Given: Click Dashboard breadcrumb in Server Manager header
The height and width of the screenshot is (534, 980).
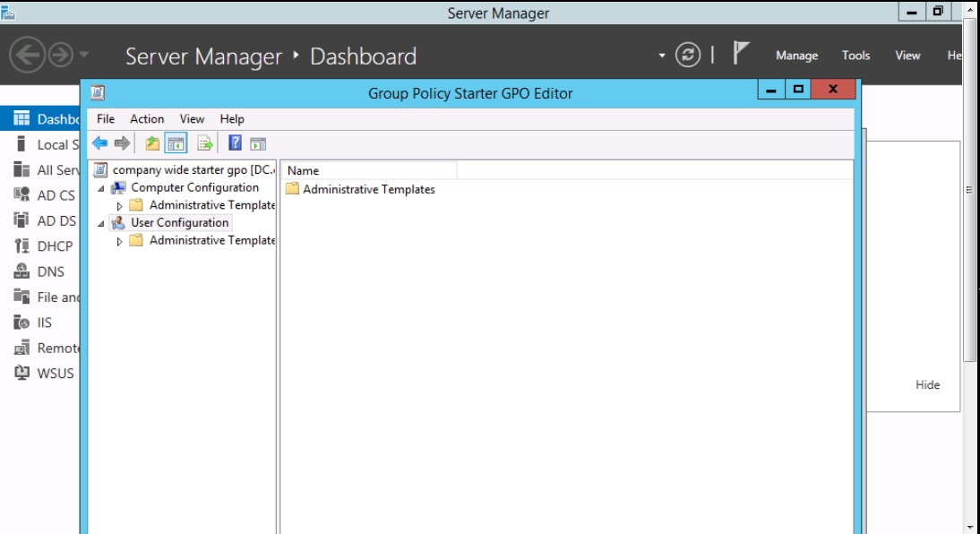Looking at the screenshot, I should [x=363, y=56].
